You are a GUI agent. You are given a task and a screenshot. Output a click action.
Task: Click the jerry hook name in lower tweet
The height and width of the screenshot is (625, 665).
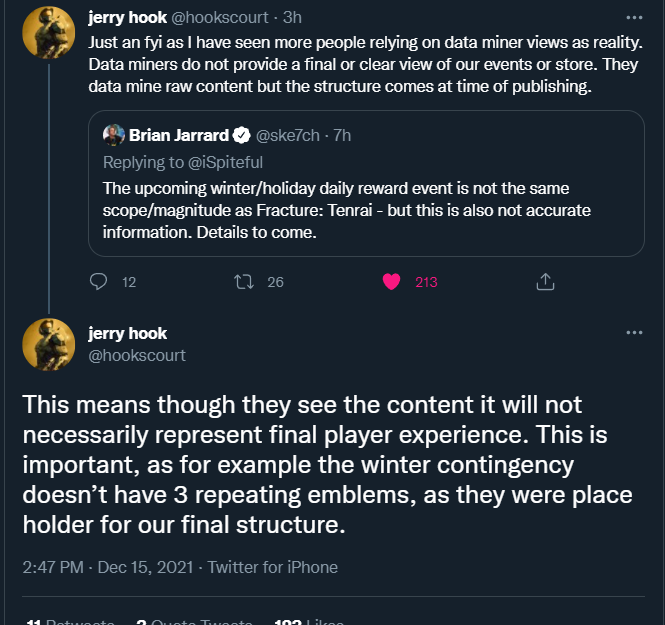click(127, 333)
